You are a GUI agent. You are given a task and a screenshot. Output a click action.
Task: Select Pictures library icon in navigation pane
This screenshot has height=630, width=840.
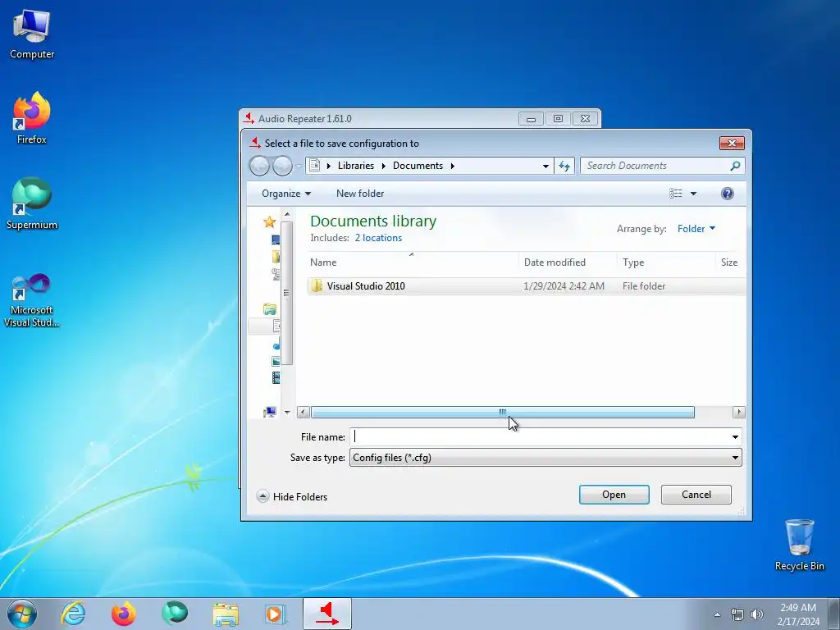click(x=276, y=362)
